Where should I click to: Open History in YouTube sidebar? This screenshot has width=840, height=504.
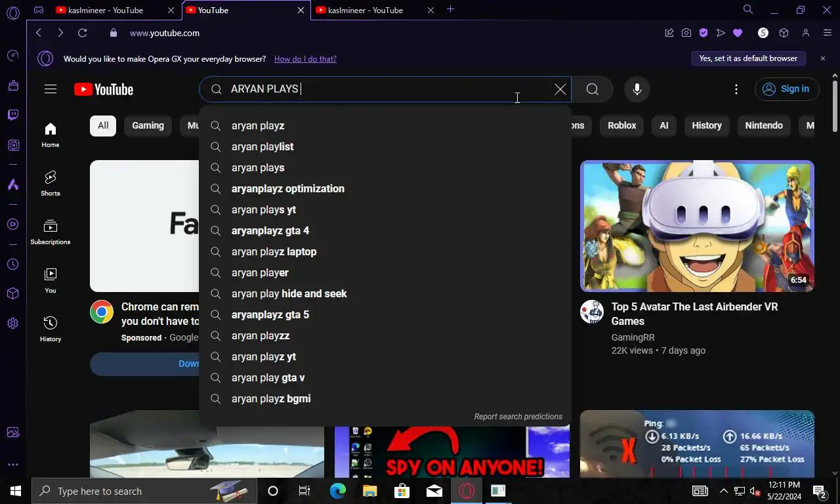pyautogui.click(x=51, y=329)
